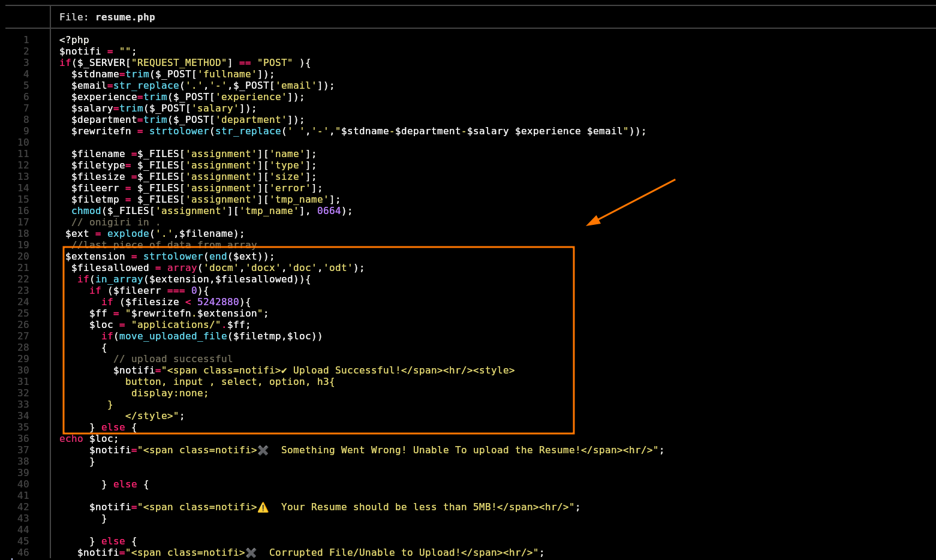Viewport: 936px width, 560px height.
Task: Click the else keyword on line 35
Action: [113, 427]
